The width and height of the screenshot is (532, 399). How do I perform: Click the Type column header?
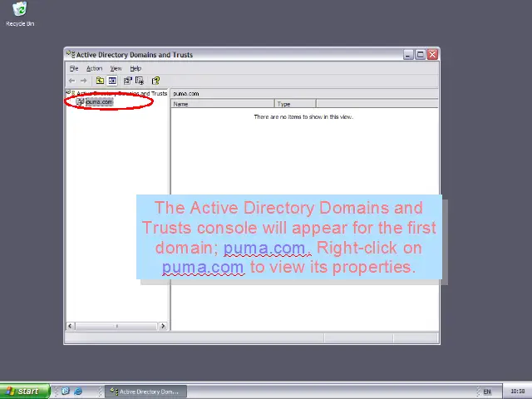295,104
